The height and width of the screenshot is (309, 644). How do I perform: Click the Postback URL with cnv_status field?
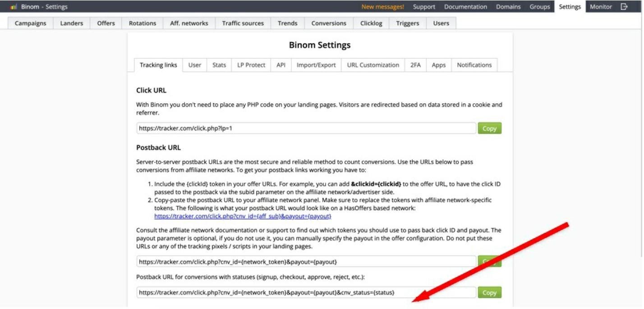pos(306,292)
